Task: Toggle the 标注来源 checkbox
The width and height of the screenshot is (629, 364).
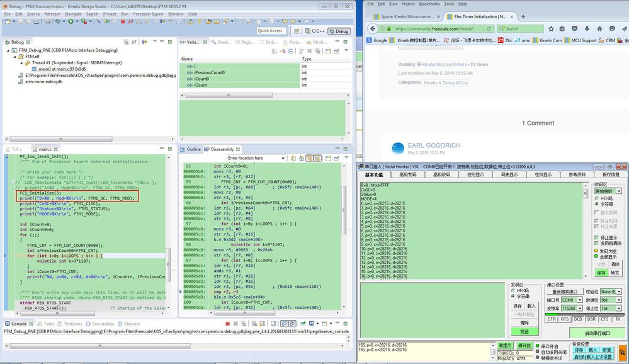Action: [596, 226]
